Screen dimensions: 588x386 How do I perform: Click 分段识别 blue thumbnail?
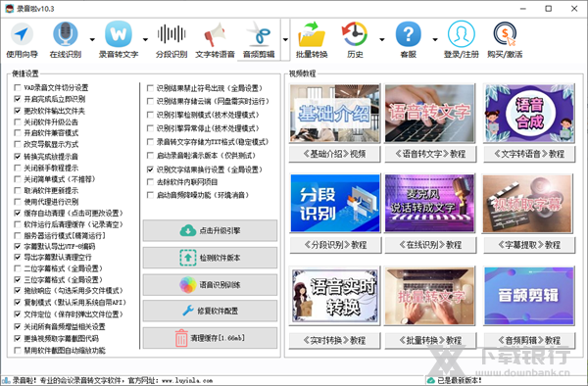pos(335,203)
